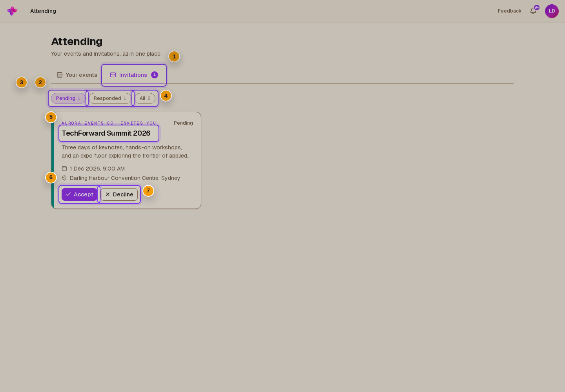Image resolution: width=565 pixels, height=392 pixels.
Task: Click the calendar icon beside the event date
Action: click(x=64, y=169)
